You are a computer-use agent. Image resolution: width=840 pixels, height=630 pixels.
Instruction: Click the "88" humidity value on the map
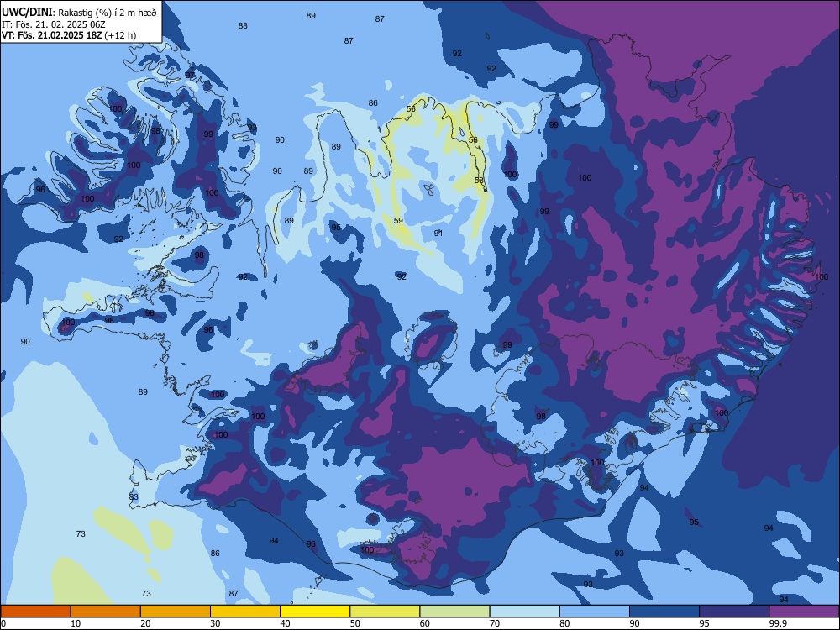(x=243, y=26)
